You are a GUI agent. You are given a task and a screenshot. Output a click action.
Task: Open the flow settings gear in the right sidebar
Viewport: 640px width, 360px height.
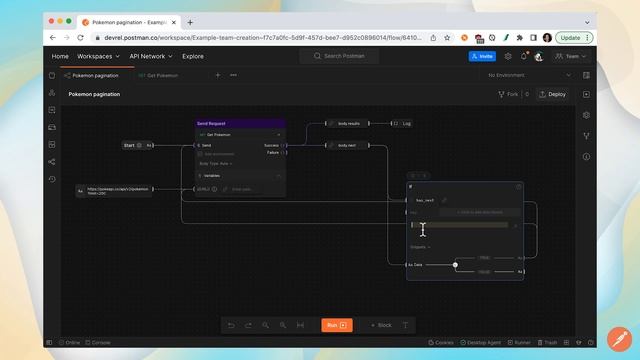point(586,115)
